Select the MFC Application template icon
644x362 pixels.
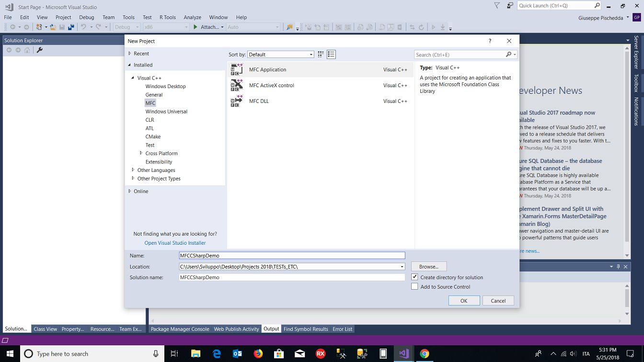[x=237, y=69]
